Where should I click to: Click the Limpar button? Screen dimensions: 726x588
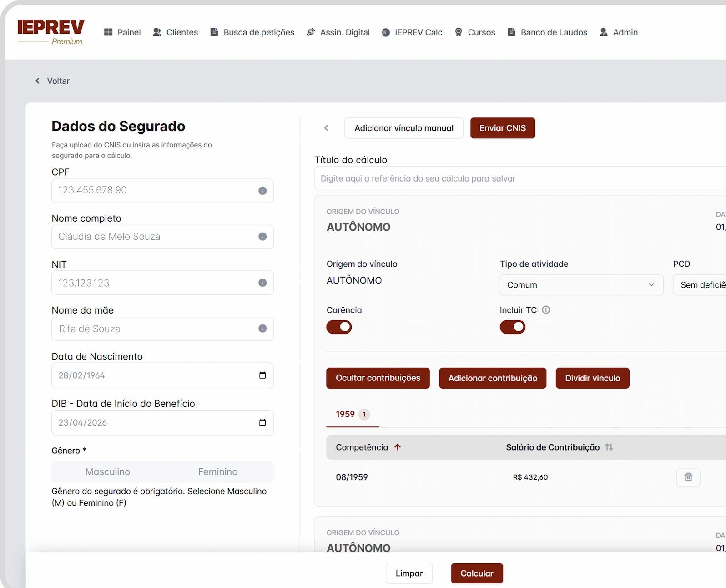click(x=409, y=573)
